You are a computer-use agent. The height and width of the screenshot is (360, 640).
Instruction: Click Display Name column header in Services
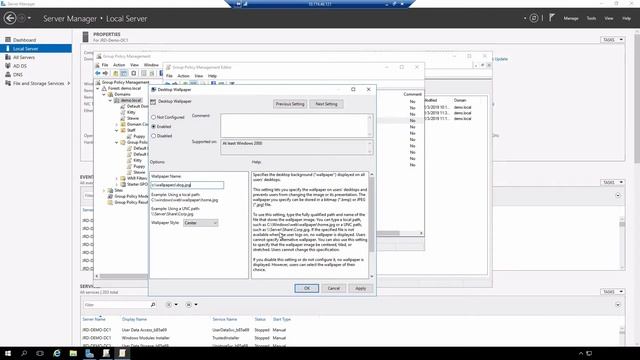click(134, 319)
